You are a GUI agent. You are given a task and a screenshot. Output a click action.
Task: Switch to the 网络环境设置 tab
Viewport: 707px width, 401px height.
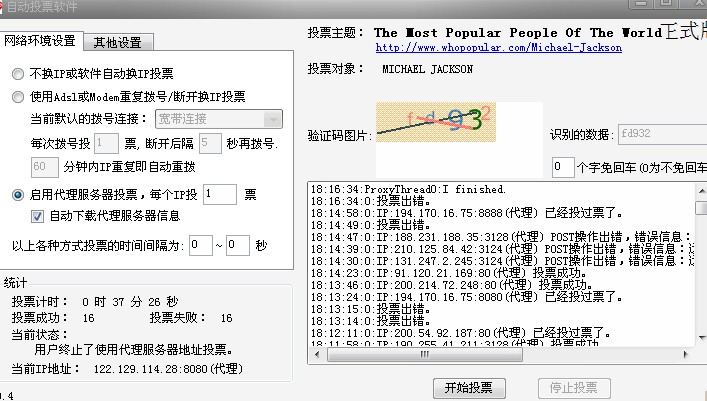(40, 41)
